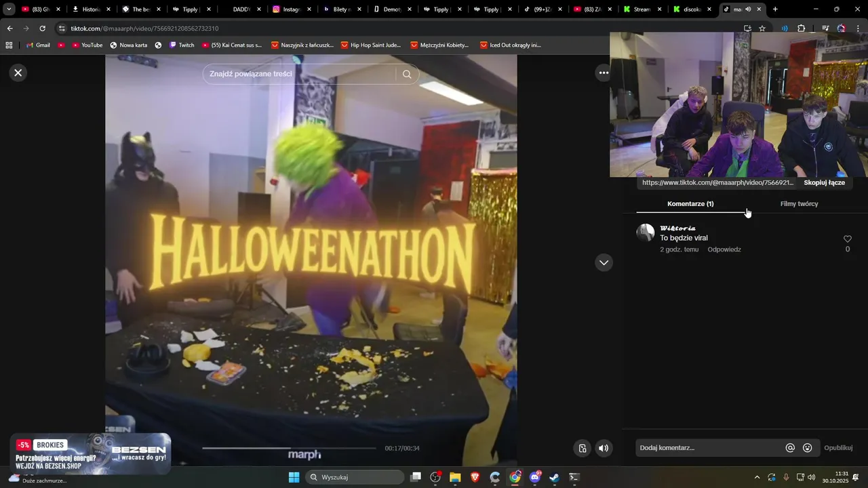The height and width of the screenshot is (488, 868).
Task: Click the browser forward arrow
Action: 26,28
